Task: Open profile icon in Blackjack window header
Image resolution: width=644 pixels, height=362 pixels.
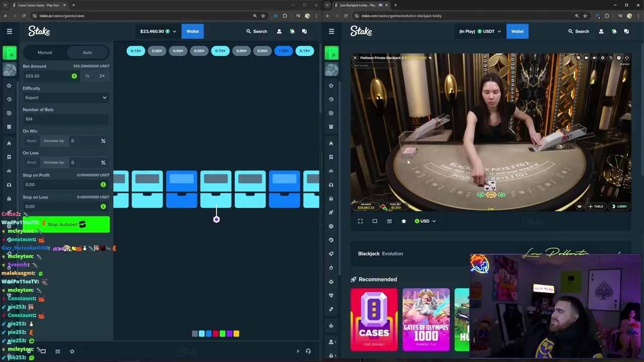Action: tap(601, 31)
